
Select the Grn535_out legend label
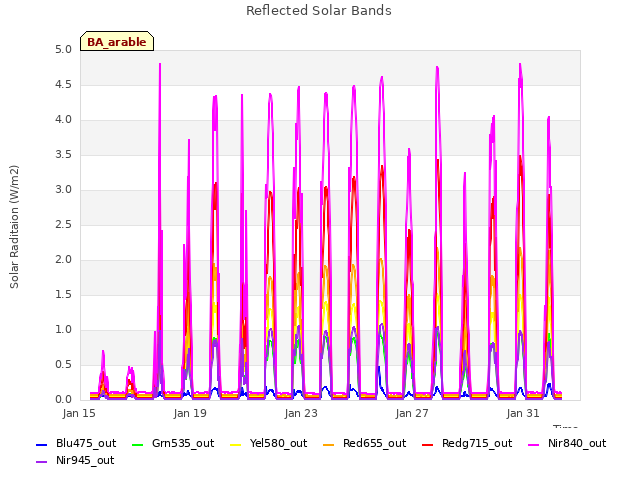[183, 444]
